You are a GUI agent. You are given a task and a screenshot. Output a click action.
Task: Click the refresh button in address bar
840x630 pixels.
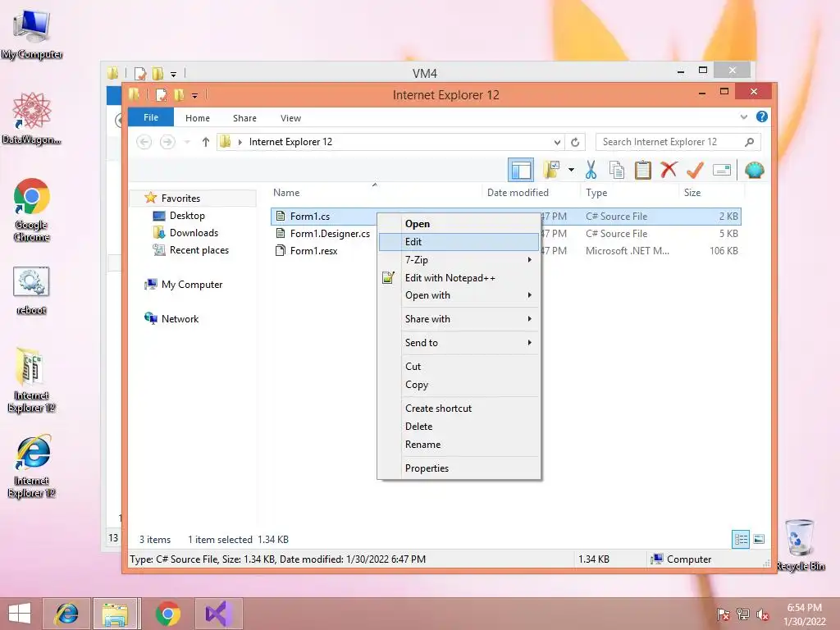[x=575, y=142]
